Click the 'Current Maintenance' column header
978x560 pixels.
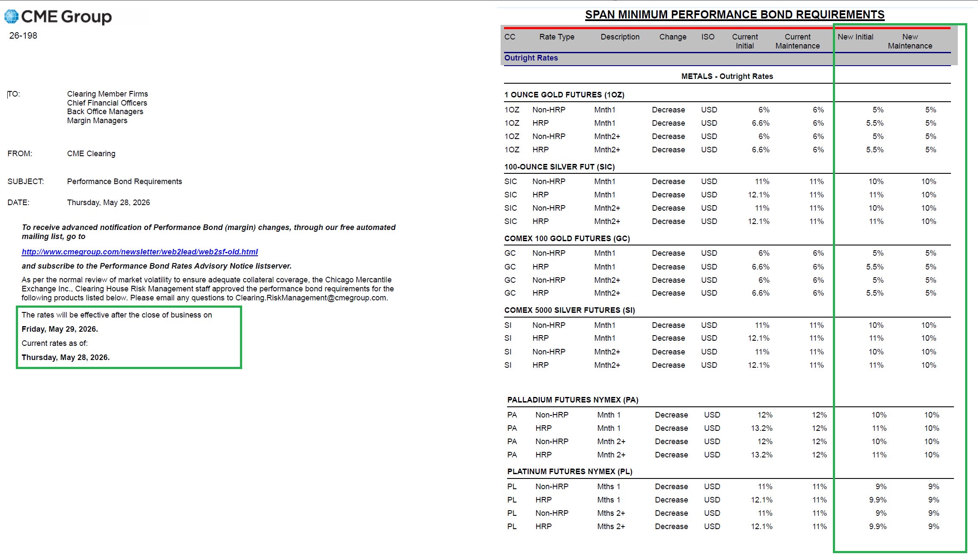[x=798, y=41]
